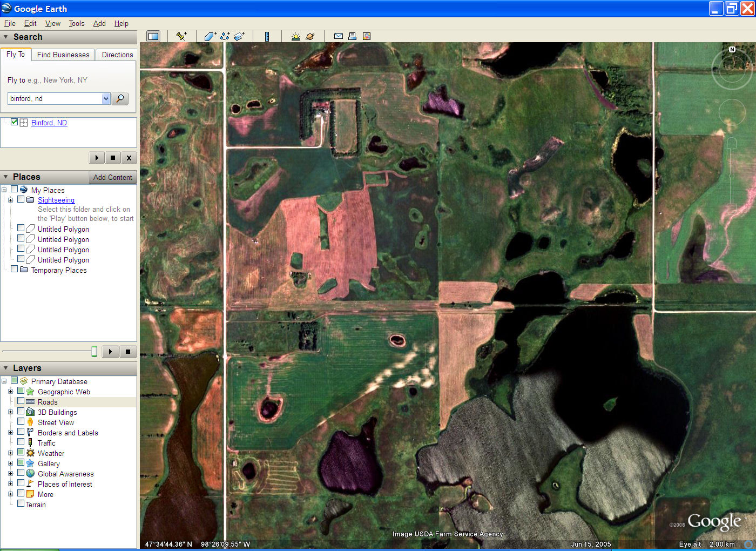The image size is (756, 551).
Task: Toggle the Sightseeing folder checkbox
Action: [21, 199]
